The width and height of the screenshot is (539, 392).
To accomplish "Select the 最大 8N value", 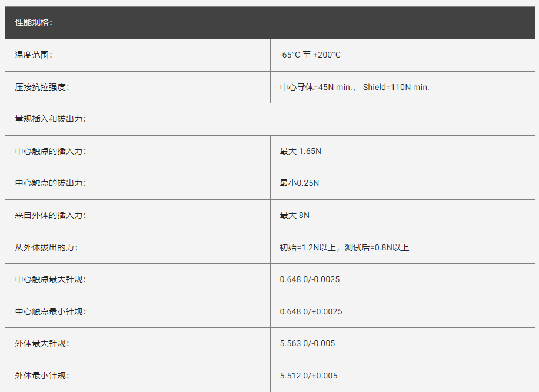I will 294,215.
